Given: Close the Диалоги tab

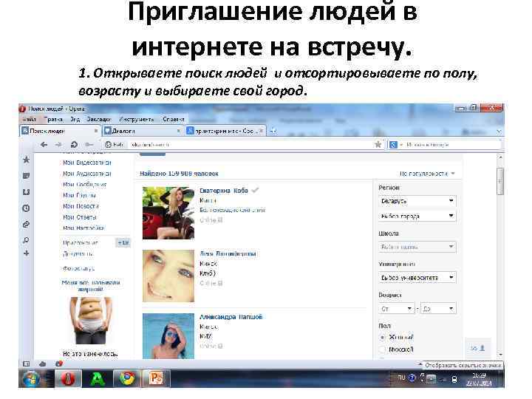Looking at the screenshot, I should [179, 131].
